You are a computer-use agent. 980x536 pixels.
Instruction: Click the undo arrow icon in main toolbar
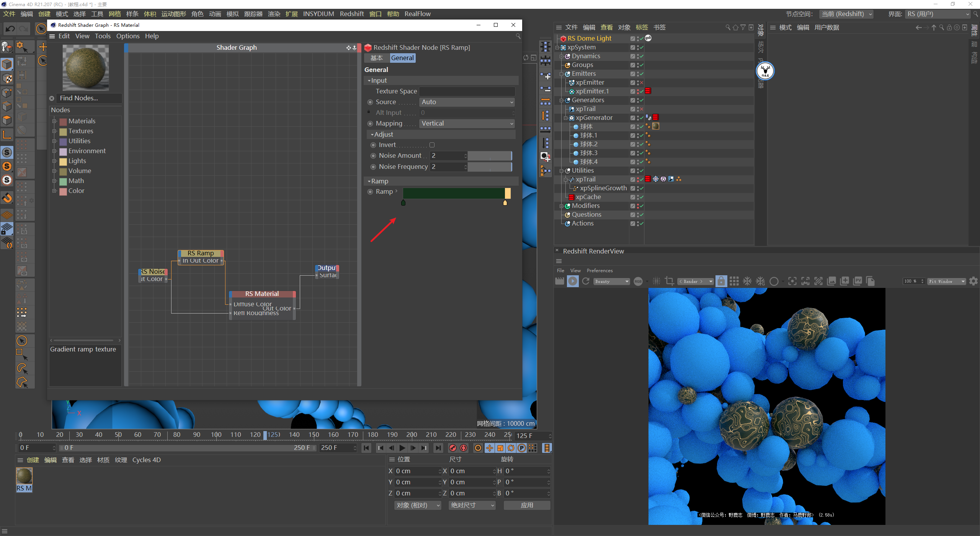(x=10, y=29)
